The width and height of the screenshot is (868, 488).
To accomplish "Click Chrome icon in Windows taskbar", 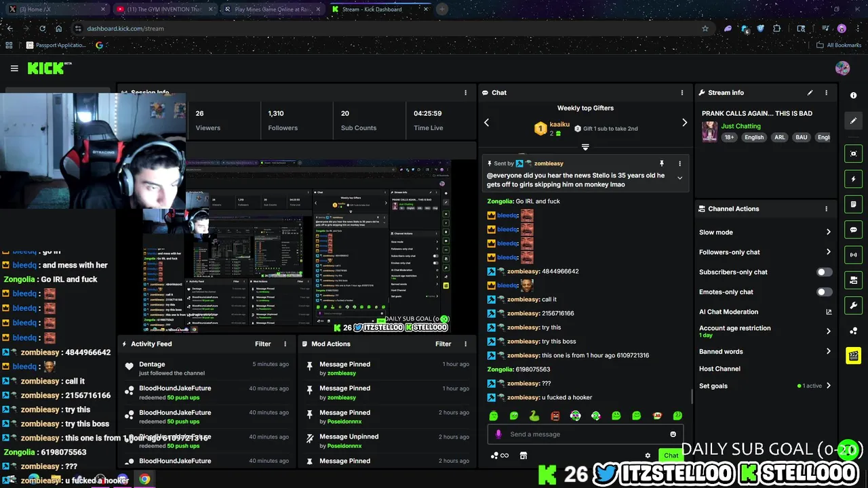I will pos(144,479).
